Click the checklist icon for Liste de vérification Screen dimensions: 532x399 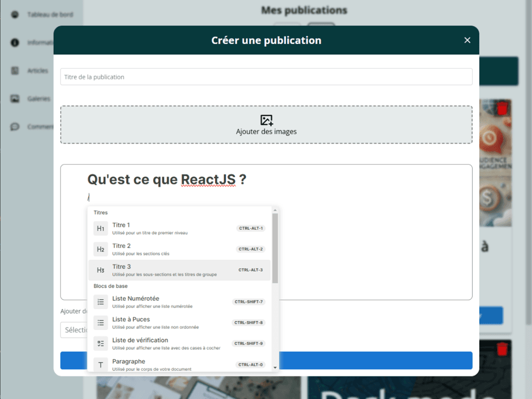[x=100, y=344]
